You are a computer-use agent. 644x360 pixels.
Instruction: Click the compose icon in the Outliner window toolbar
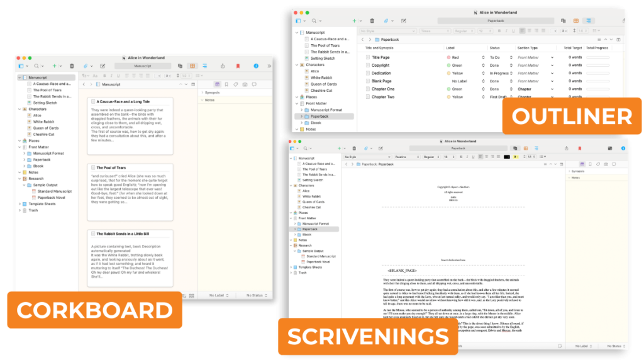(x=403, y=21)
